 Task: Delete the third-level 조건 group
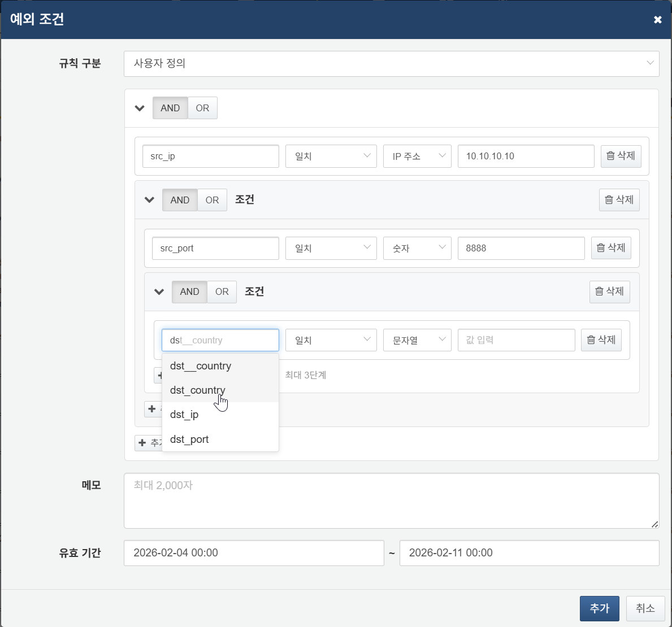tap(609, 292)
